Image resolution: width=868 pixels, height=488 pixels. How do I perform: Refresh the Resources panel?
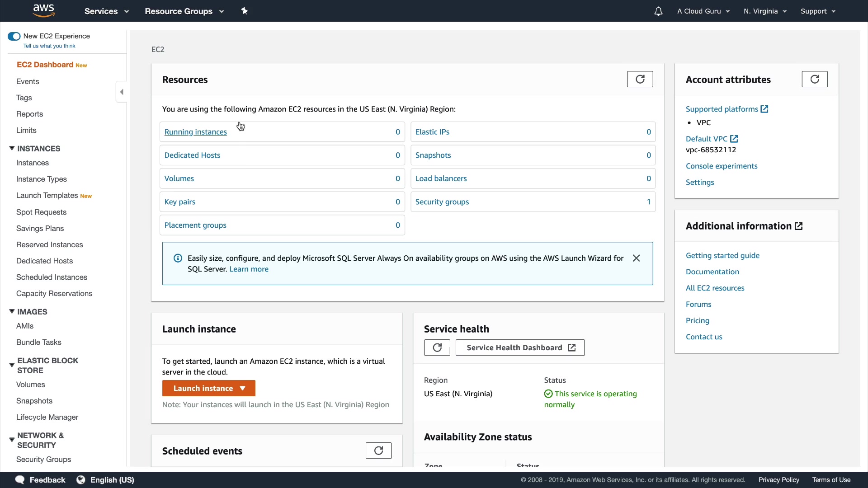click(x=640, y=79)
